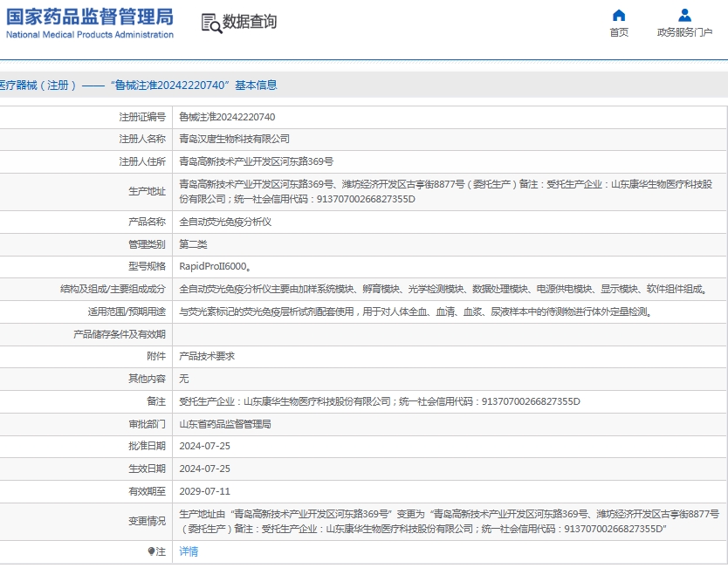Screen dimensions: 728x568
Task: Click the 数据查询 heading text
Action: pyautogui.click(x=250, y=22)
